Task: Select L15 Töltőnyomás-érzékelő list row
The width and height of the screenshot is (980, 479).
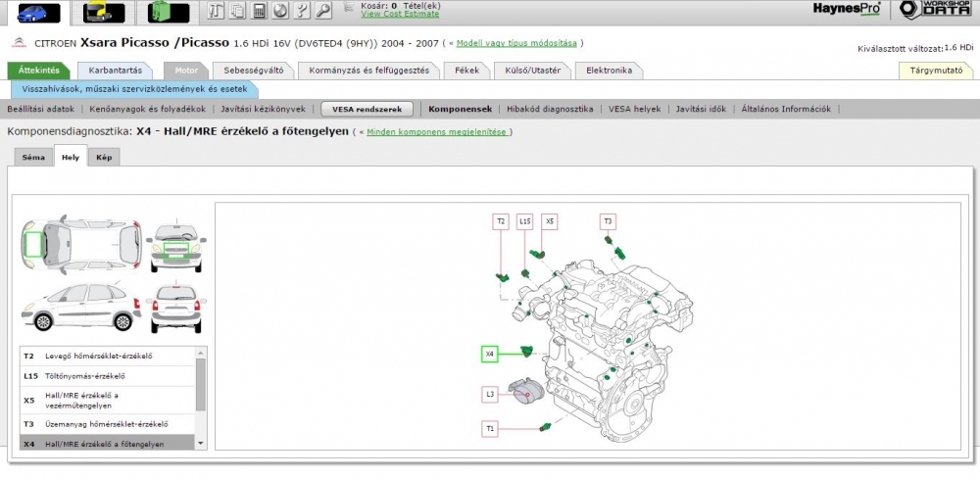Action: (108, 376)
